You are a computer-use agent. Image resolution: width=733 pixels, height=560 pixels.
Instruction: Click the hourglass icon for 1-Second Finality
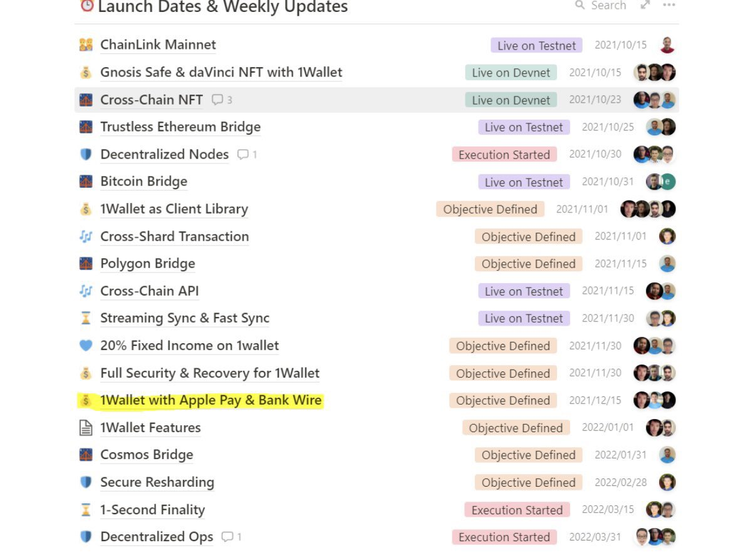pyautogui.click(x=86, y=510)
